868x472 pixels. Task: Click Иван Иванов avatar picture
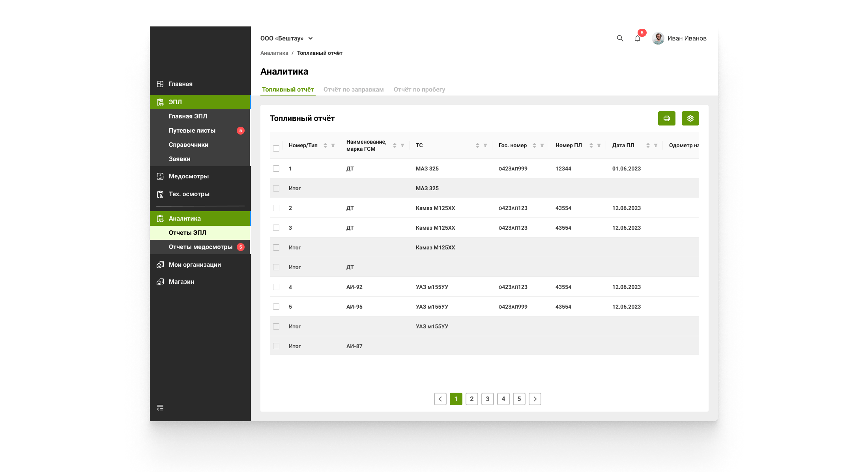658,38
